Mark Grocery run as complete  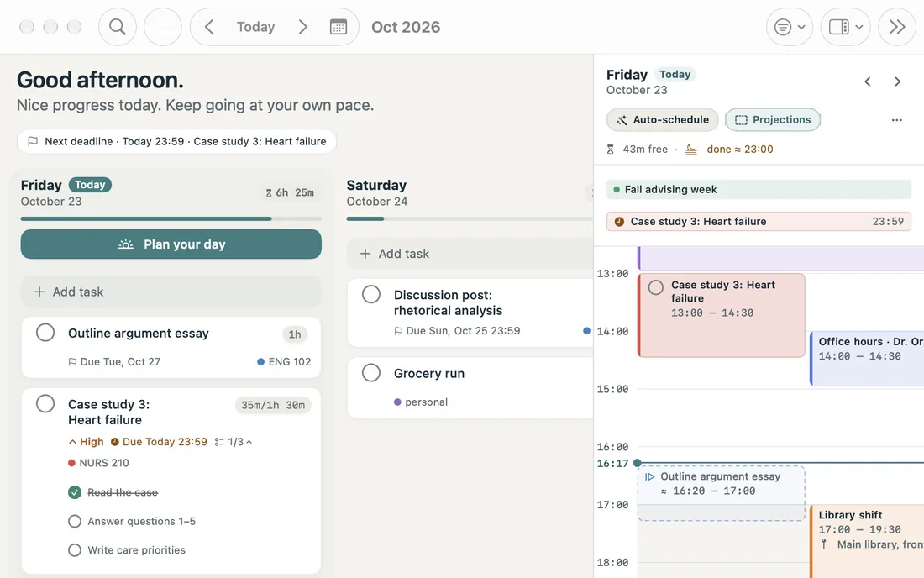pos(371,373)
